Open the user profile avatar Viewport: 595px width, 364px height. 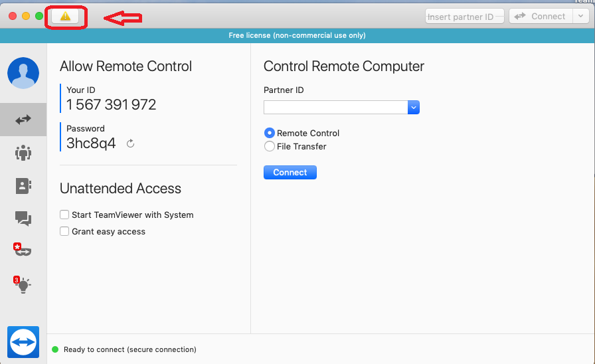(x=23, y=73)
